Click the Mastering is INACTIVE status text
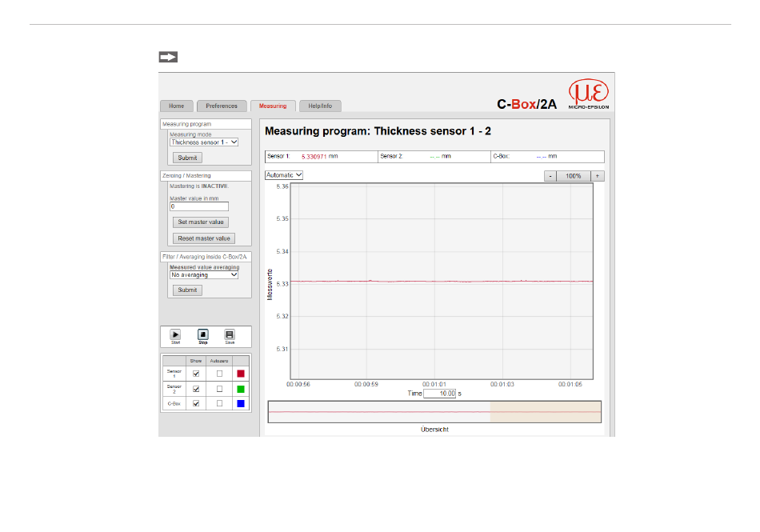This screenshot has width=760, height=532. tap(198, 186)
